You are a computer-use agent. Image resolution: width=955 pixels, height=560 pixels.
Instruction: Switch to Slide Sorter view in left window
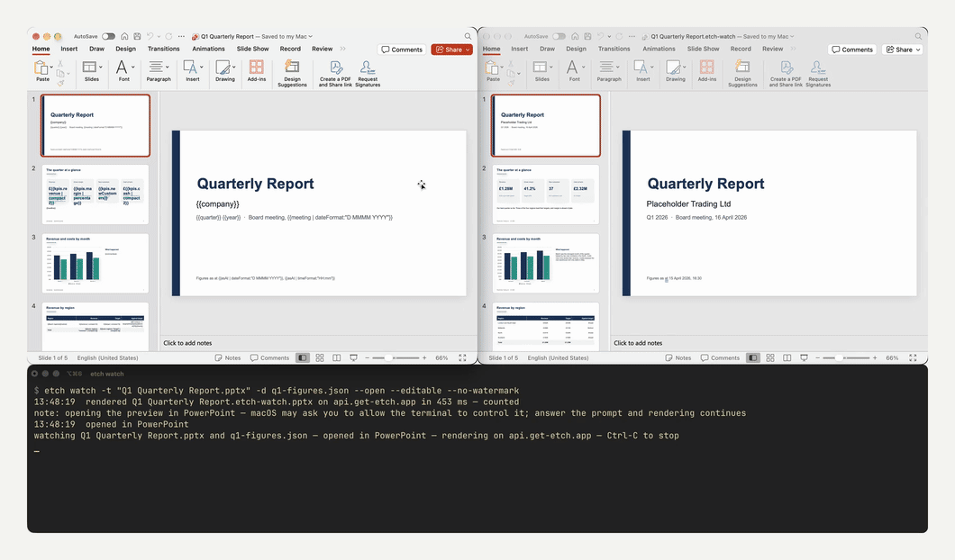point(320,358)
